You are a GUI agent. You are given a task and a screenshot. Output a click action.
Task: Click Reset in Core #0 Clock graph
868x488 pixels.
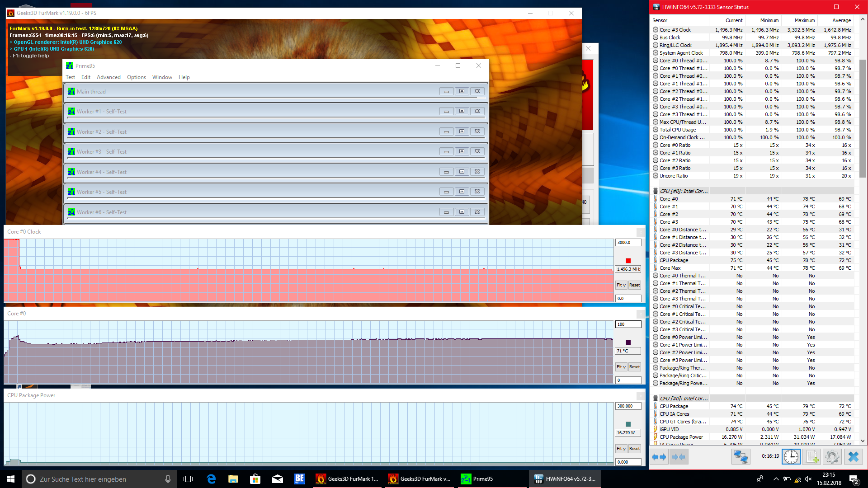pos(634,285)
